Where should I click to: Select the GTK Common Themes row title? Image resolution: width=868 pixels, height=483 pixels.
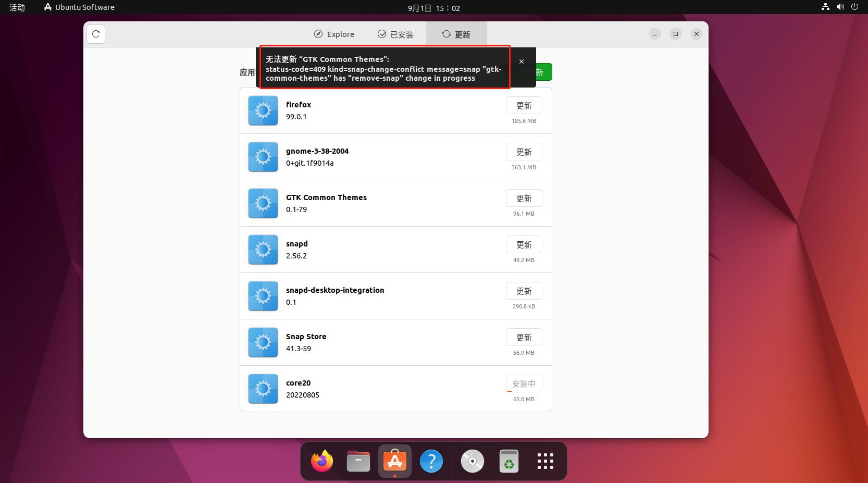coord(326,197)
